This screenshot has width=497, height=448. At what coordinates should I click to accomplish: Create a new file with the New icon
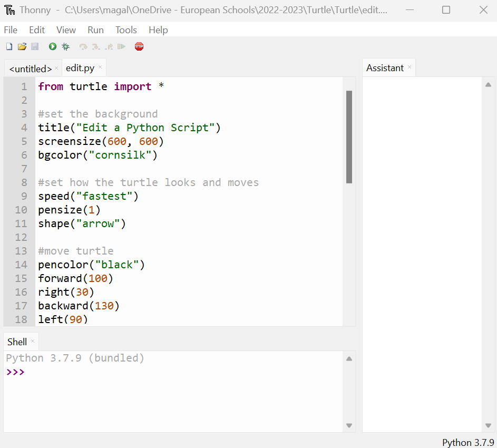coord(9,46)
